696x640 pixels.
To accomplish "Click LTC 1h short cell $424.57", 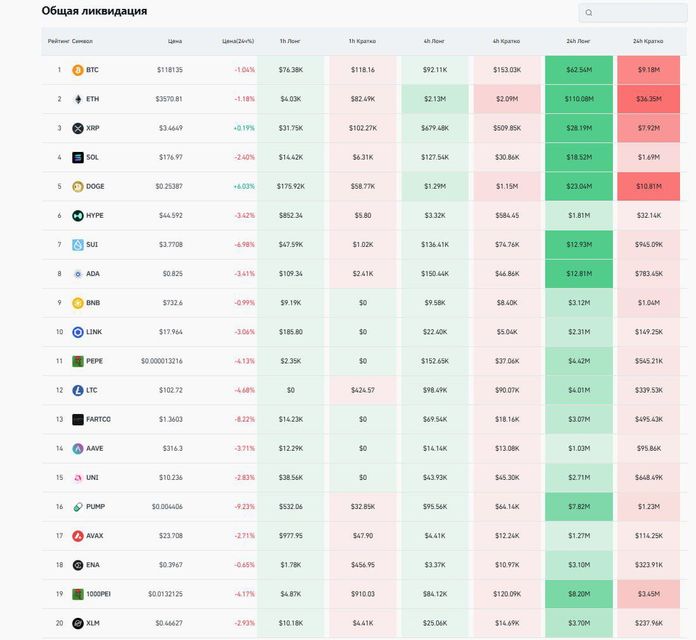I will tap(363, 390).
